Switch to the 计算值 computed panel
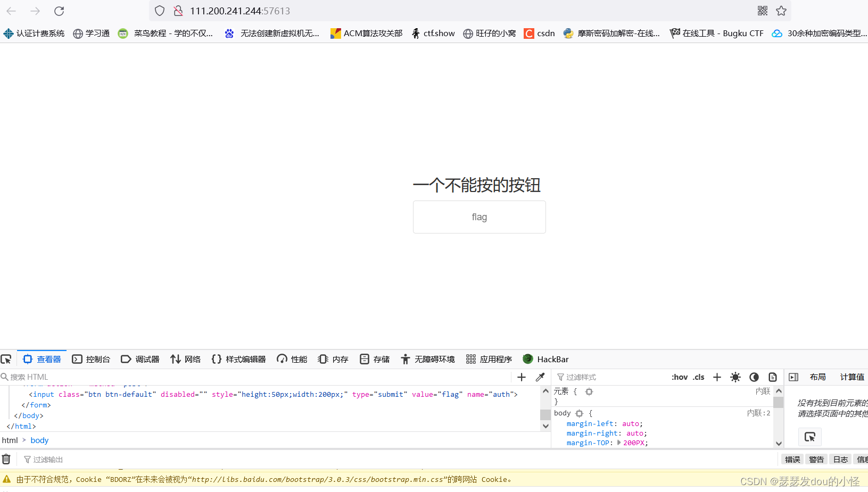868x492 pixels. click(x=852, y=377)
